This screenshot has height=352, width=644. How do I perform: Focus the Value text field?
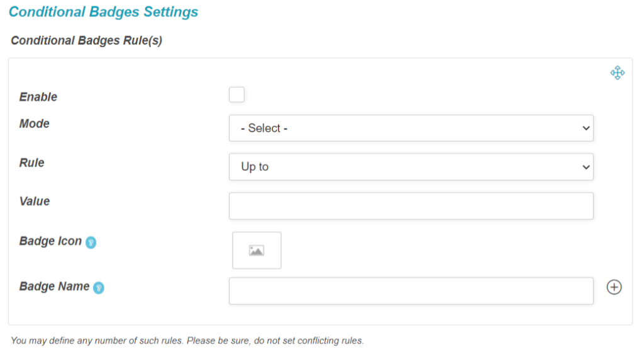point(411,206)
